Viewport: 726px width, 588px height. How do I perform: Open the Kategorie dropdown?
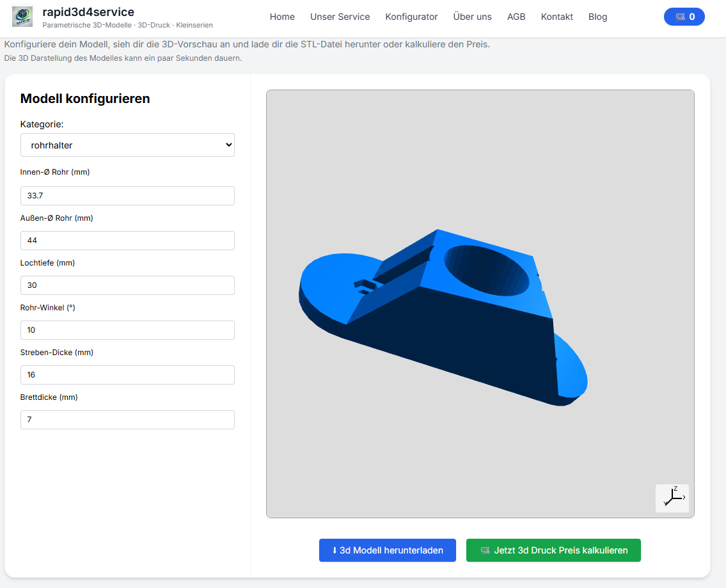tap(127, 145)
